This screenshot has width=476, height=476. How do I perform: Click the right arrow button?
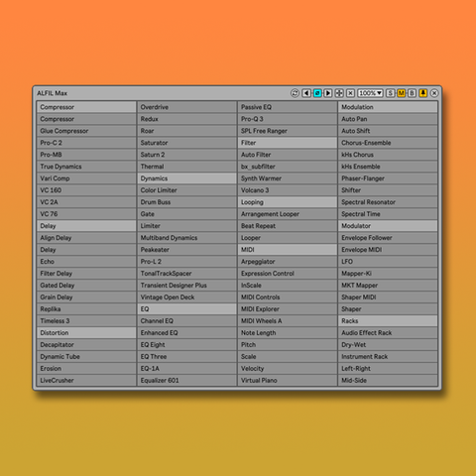[x=328, y=93]
